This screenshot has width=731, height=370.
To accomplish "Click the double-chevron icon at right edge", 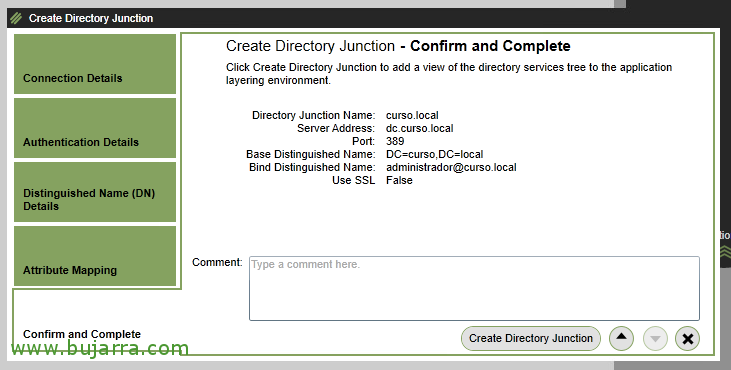I will [725, 252].
